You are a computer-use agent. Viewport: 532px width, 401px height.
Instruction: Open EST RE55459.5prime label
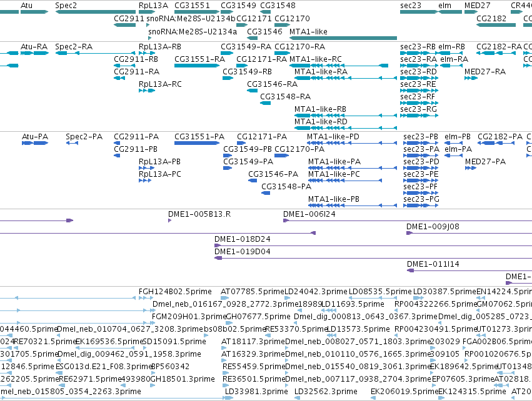254,367
